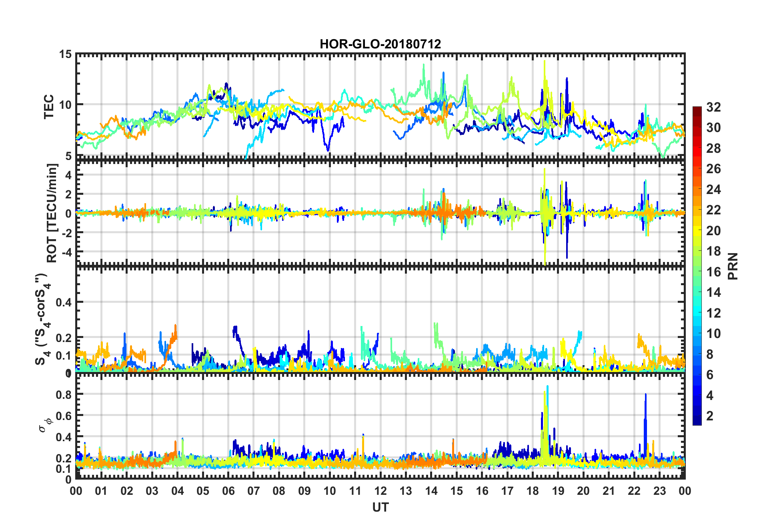The width and height of the screenshot is (761, 532).
Task: Click the green colorbar region near 16
Action: coord(697,272)
